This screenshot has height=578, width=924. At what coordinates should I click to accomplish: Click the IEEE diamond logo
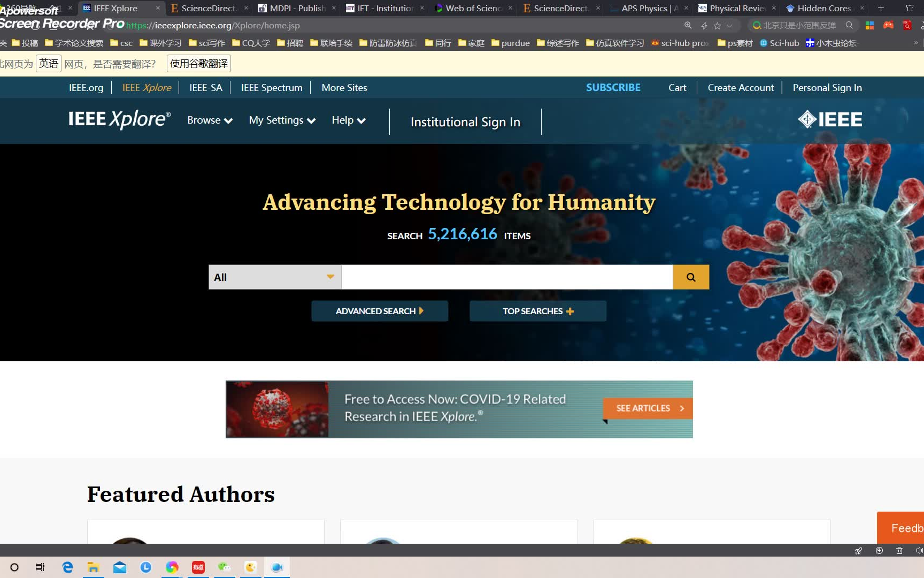(830, 119)
